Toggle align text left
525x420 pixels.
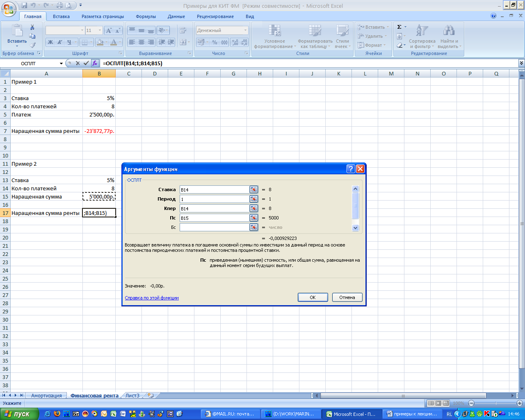132,42
